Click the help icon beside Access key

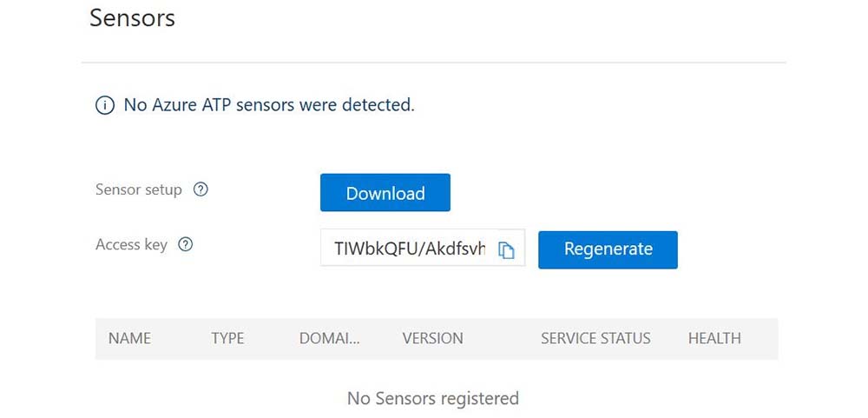click(185, 245)
